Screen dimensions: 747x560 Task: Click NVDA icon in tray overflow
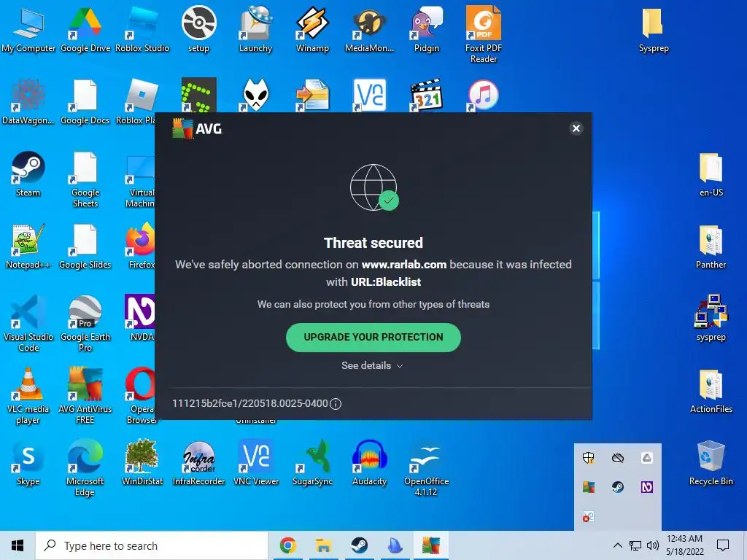(x=647, y=486)
